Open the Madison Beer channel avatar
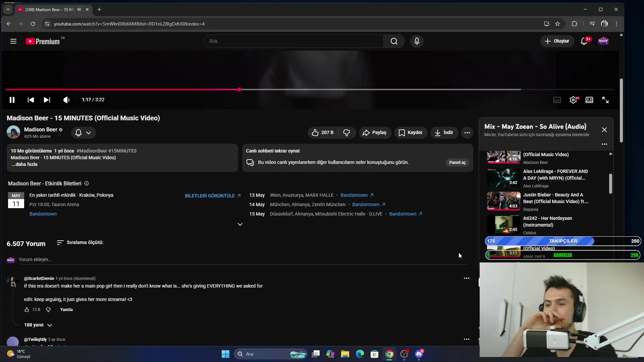This screenshot has width=644, height=362. [14, 132]
